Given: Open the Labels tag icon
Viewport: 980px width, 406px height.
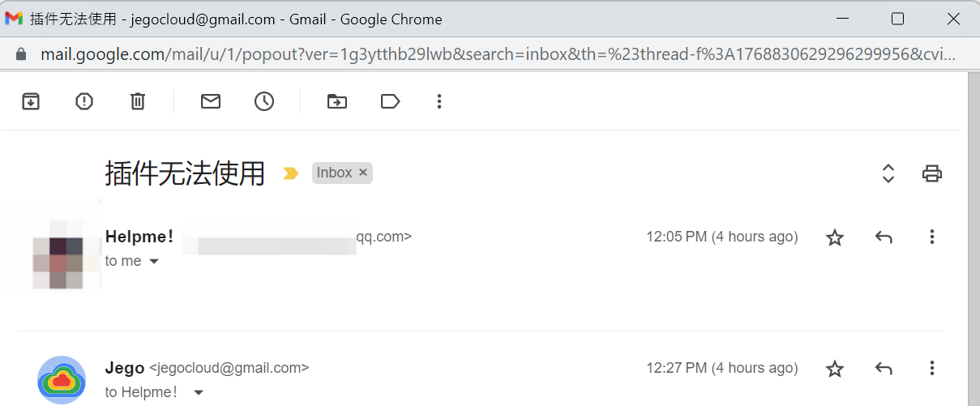Looking at the screenshot, I should coord(391,101).
